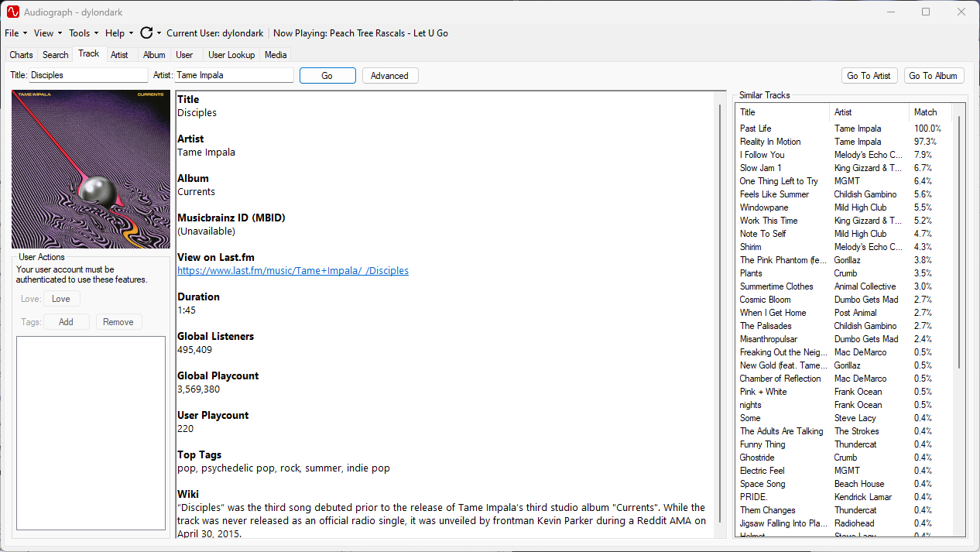Image resolution: width=980 pixels, height=552 pixels.
Task: Click the Love button under User Actions
Action: point(61,298)
